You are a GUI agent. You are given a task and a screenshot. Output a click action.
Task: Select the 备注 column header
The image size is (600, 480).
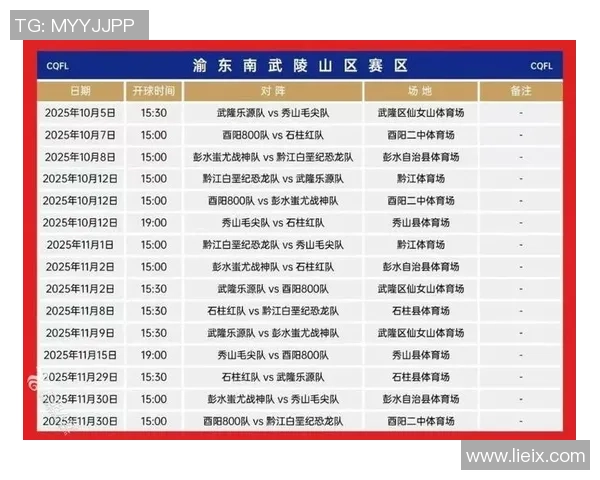click(x=521, y=91)
